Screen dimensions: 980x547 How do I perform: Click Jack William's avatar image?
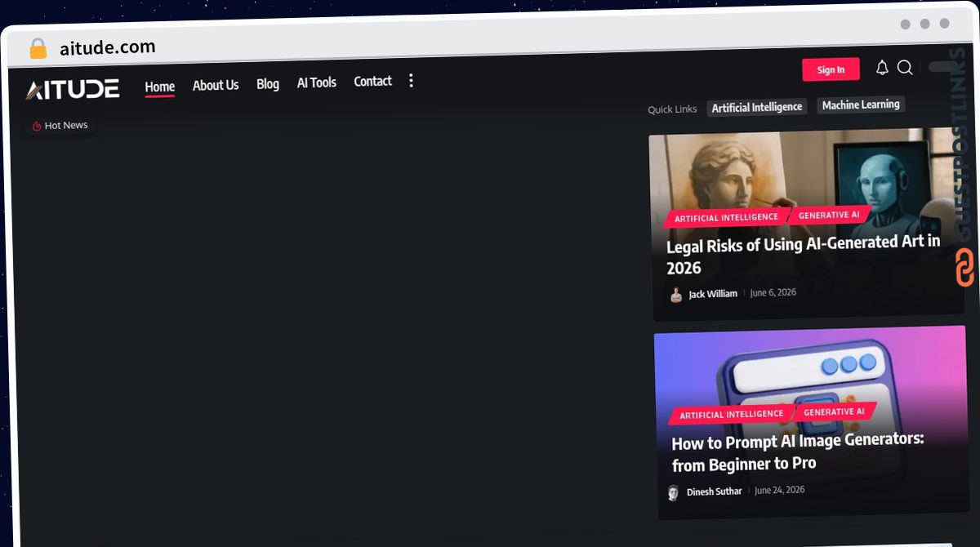[x=676, y=296]
